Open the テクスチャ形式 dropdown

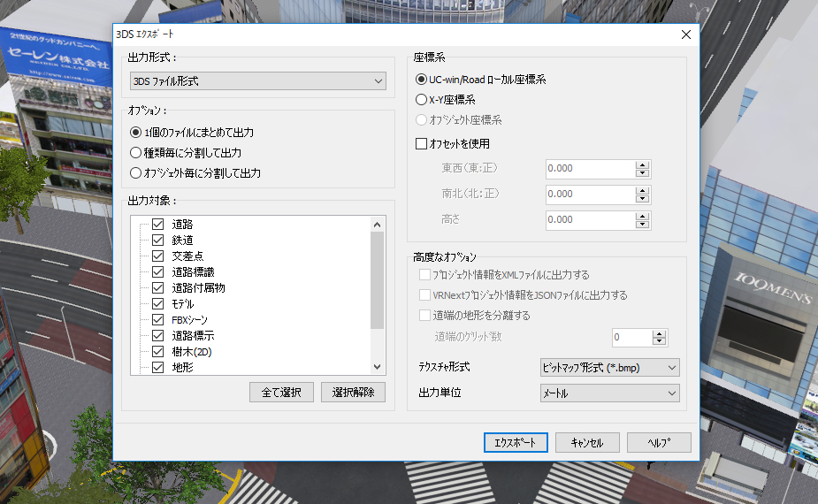(610, 368)
